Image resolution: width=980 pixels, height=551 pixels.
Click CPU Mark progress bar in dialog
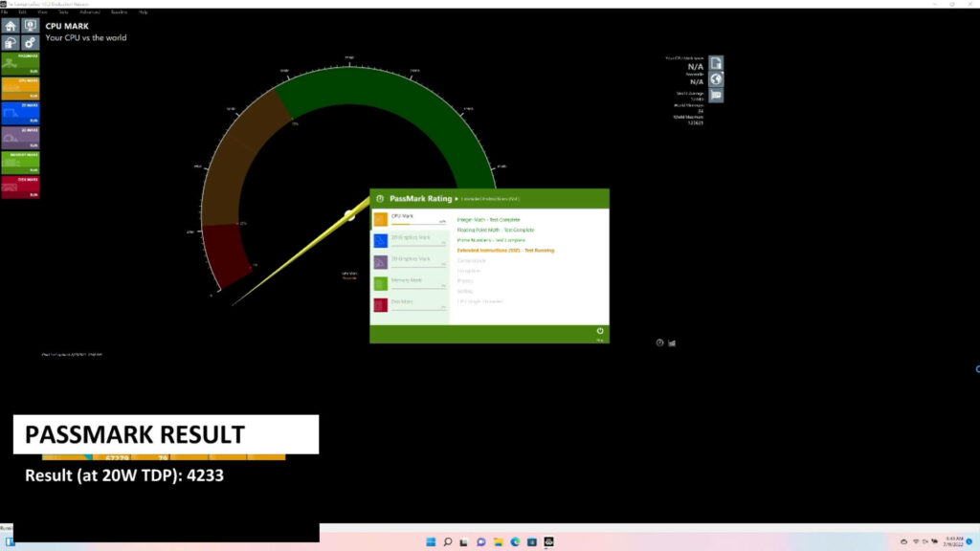(417, 224)
